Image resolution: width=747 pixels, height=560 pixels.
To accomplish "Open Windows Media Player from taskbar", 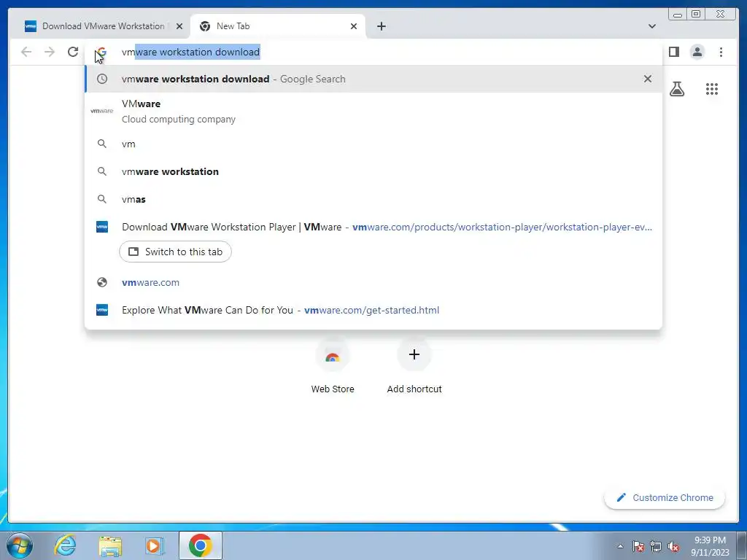I will (155, 545).
